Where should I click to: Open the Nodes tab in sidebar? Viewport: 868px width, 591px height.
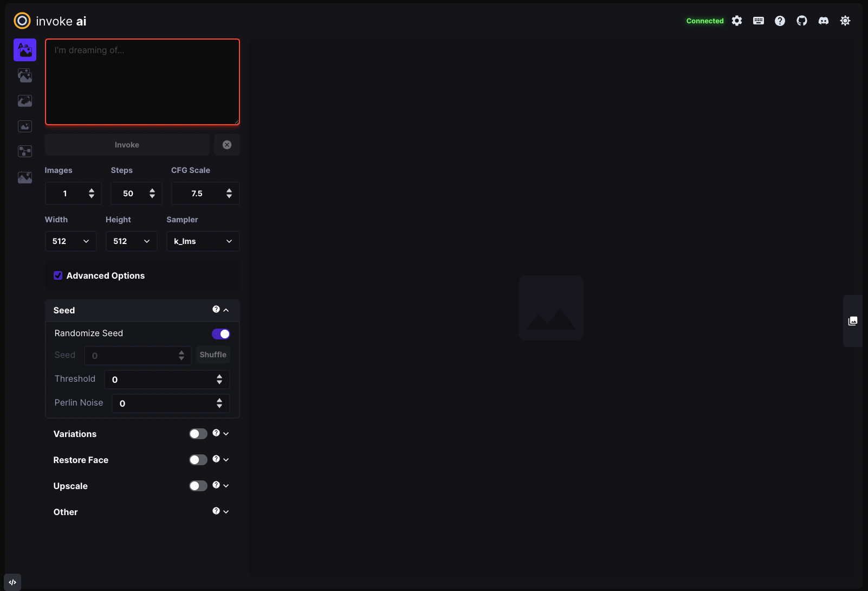tap(25, 151)
